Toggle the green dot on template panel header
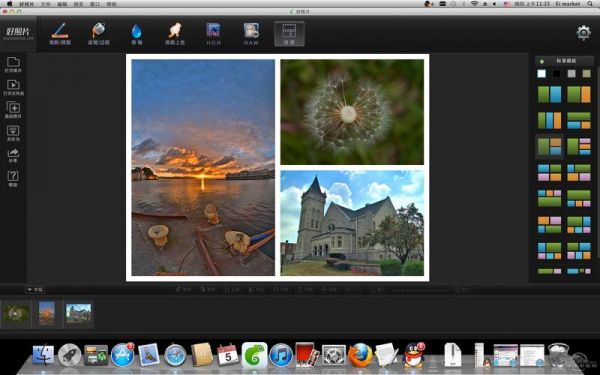The width and height of the screenshot is (600, 375). click(541, 61)
